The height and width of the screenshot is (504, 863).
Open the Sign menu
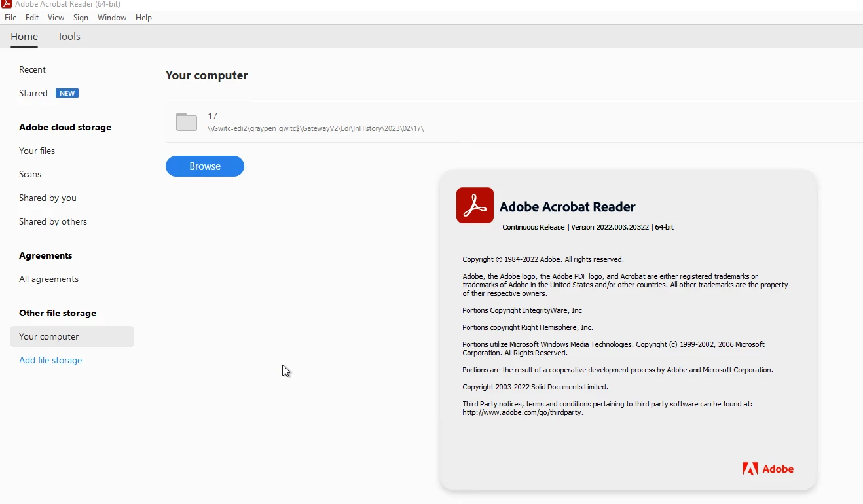coord(81,18)
